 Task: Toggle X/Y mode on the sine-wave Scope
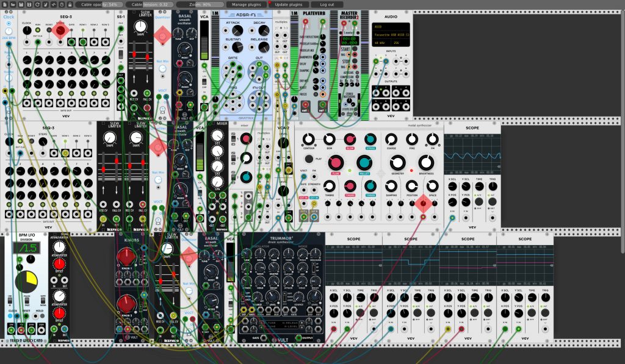479,202
